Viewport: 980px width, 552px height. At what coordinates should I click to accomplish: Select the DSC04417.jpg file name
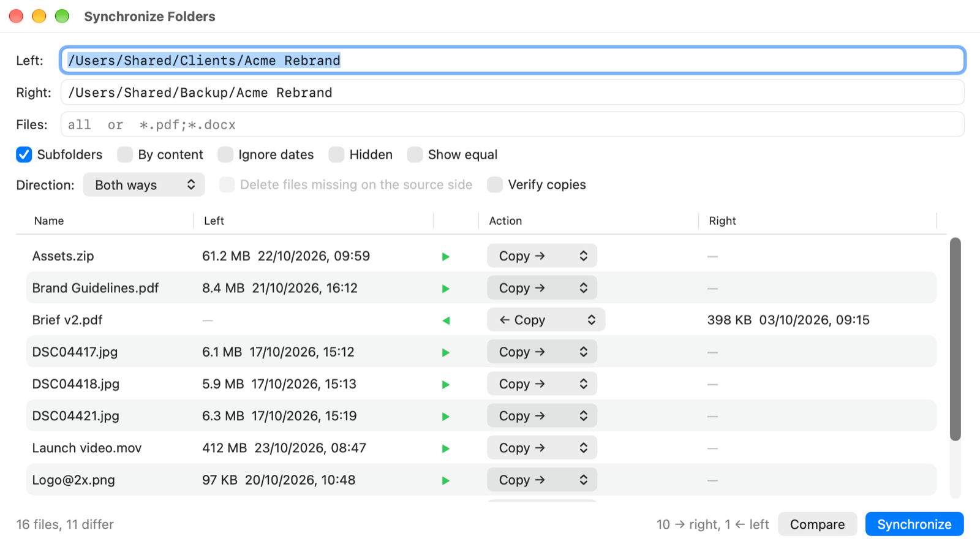pos(75,352)
